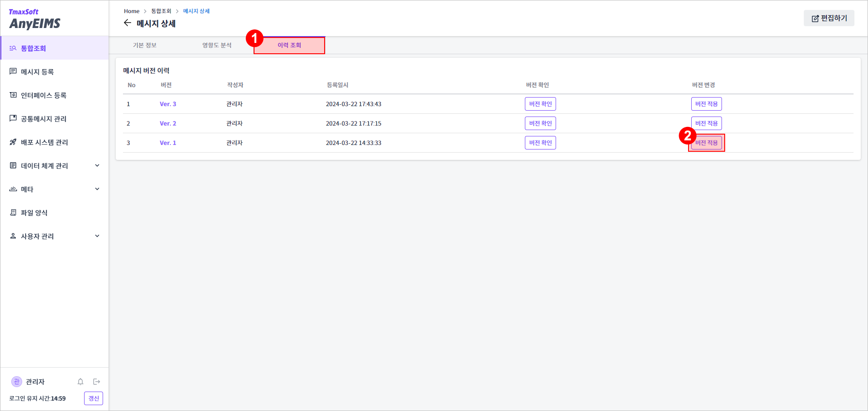Image resolution: width=868 pixels, height=411 pixels.
Task: Click the Ver. 2 link
Action: (x=168, y=123)
